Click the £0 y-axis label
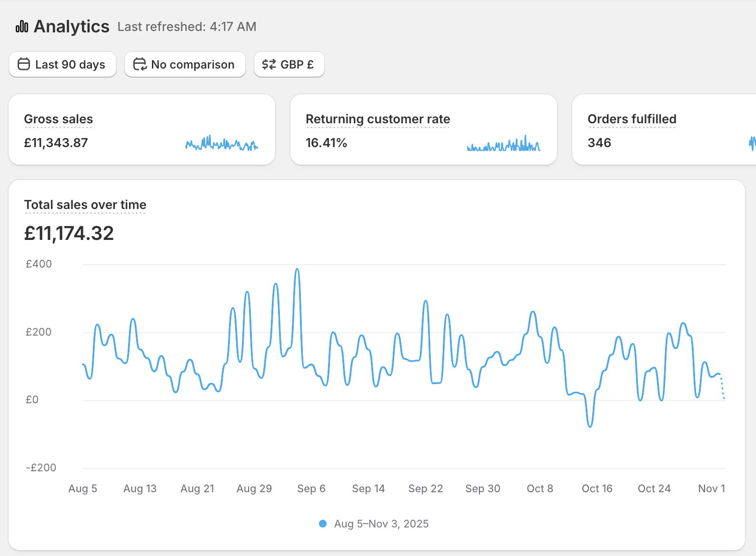Image resolution: width=756 pixels, height=556 pixels. click(x=32, y=399)
